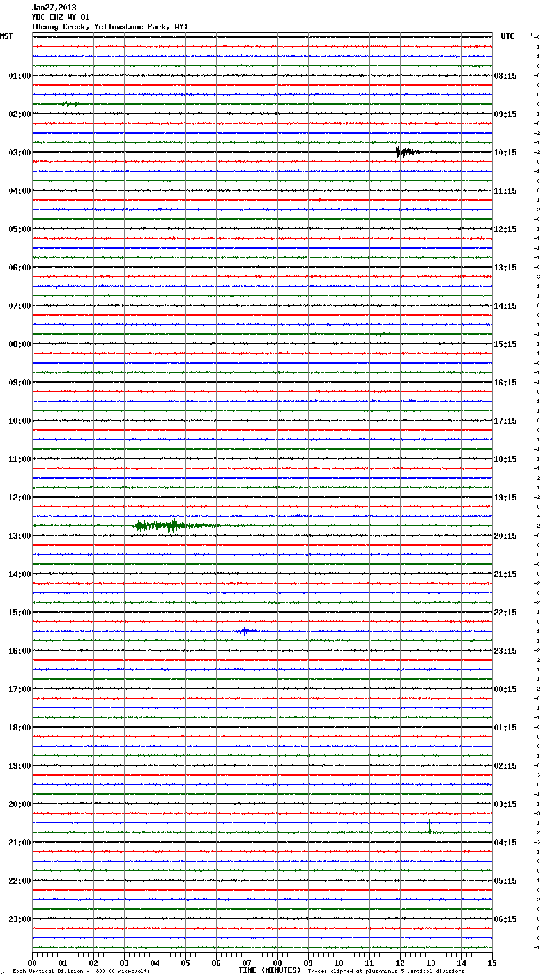This screenshot has height=980, width=543.
Task: Click the faint green event on the 07:45 trace
Action: pyautogui.click(x=382, y=334)
